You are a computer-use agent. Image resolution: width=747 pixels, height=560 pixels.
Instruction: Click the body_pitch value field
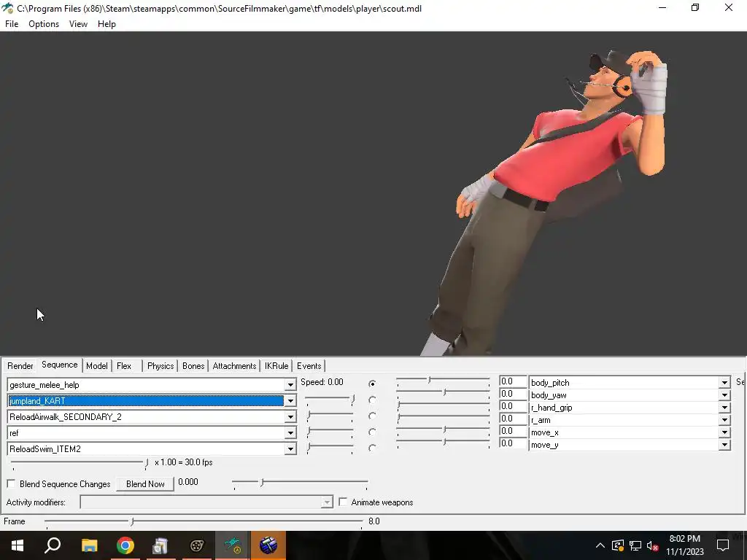tap(513, 381)
